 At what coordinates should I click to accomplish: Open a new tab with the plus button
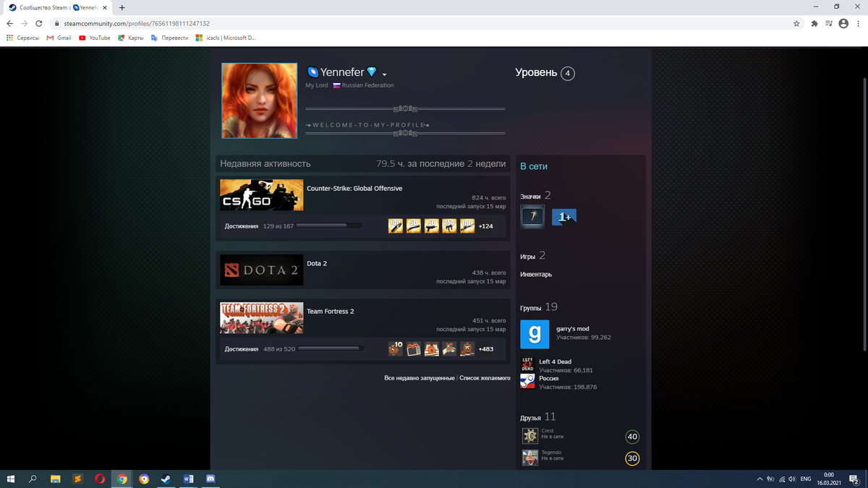click(122, 7)
